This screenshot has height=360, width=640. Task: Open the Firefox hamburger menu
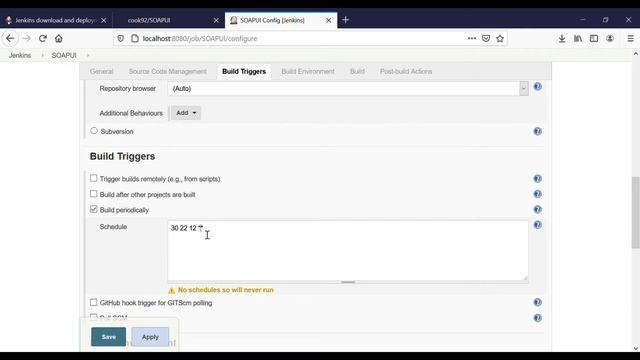tap(631, 38)
